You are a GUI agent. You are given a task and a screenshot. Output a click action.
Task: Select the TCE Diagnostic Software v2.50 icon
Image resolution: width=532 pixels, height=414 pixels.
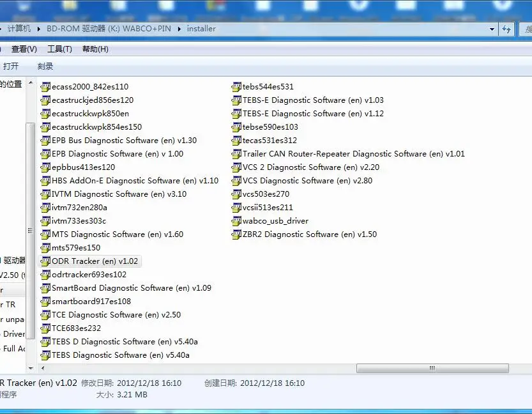(x=45, y=314)
